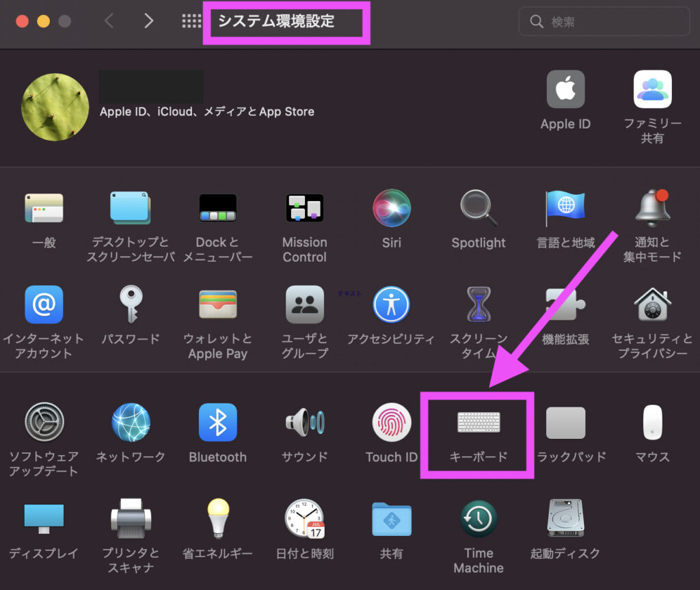The image size is (700, 590).
Task: Open セキュリティとプライバシー preferences
Action: [652, 305]
